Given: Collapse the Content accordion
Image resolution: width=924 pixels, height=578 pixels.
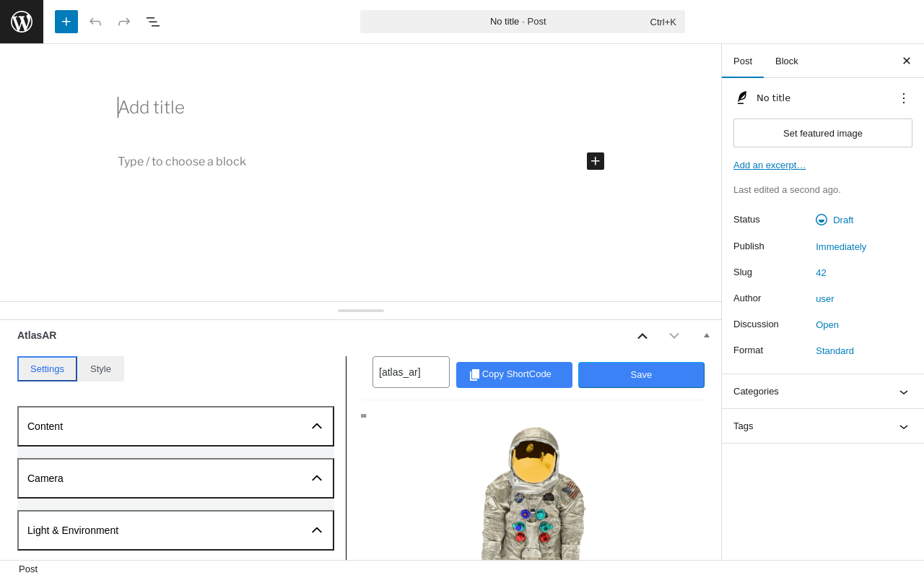Looking at the screenshot, I should 175,426.
